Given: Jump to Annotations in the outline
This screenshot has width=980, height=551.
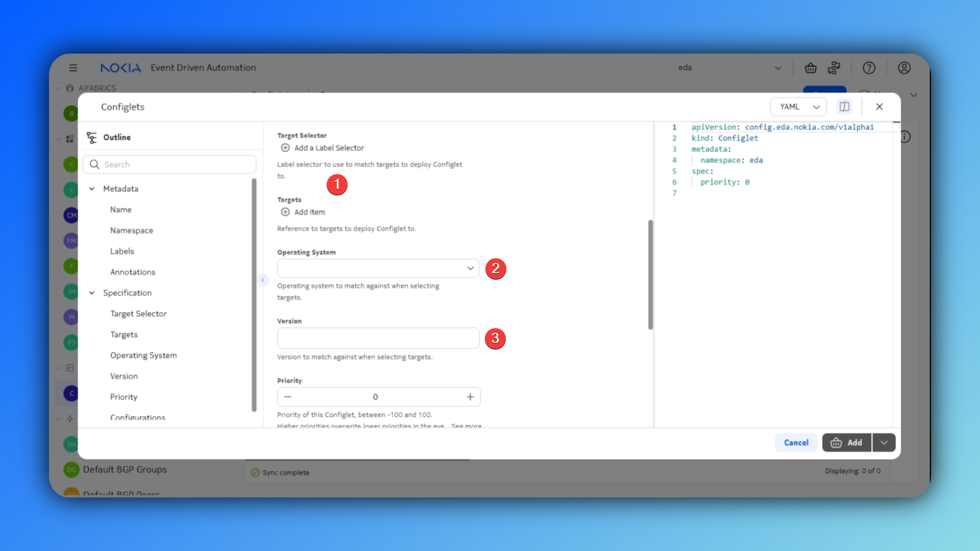Looking at the screenshot, I should tap(133, 272).
